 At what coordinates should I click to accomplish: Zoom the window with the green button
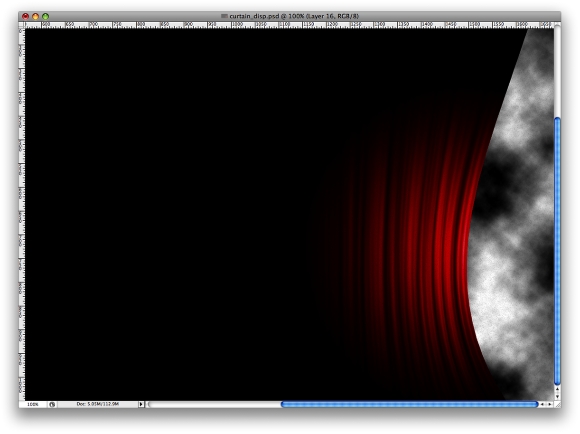45,16
